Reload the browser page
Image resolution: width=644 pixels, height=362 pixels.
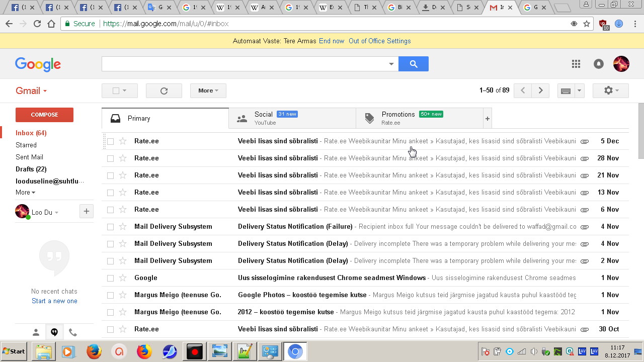pyautogui.click(x=37, y=24)
